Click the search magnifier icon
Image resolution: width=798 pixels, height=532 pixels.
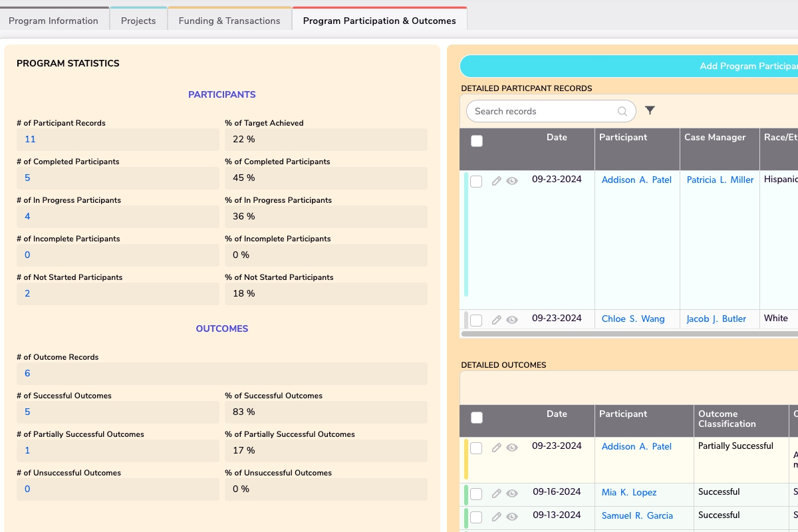click(x=622, y=112)
